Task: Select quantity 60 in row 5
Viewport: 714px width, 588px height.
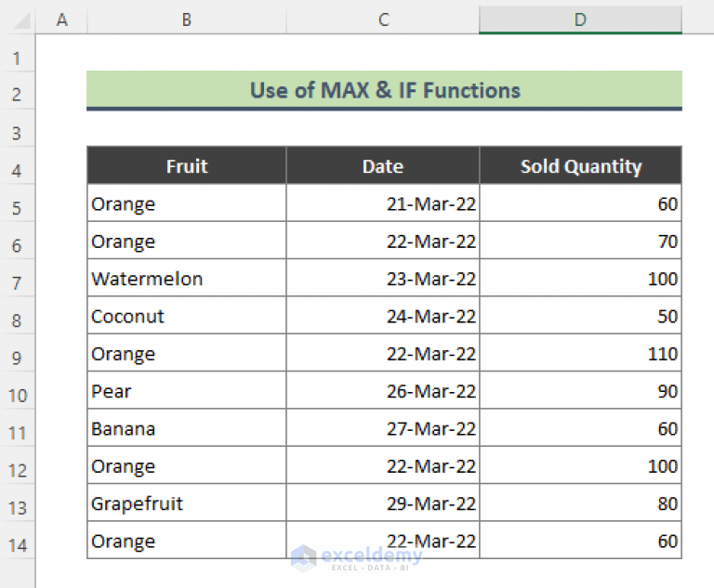Action: pyautogui.click(x=580, y=203)
